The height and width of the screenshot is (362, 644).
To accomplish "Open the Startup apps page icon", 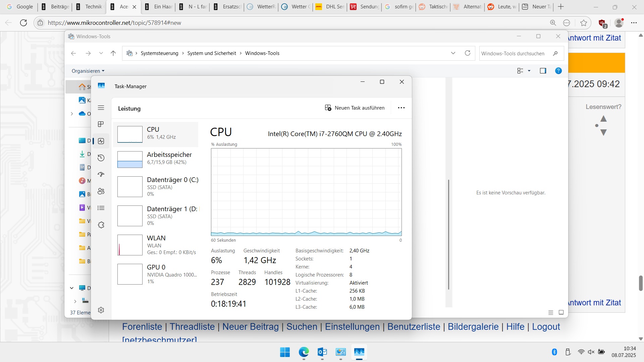I will pos(101,174).
